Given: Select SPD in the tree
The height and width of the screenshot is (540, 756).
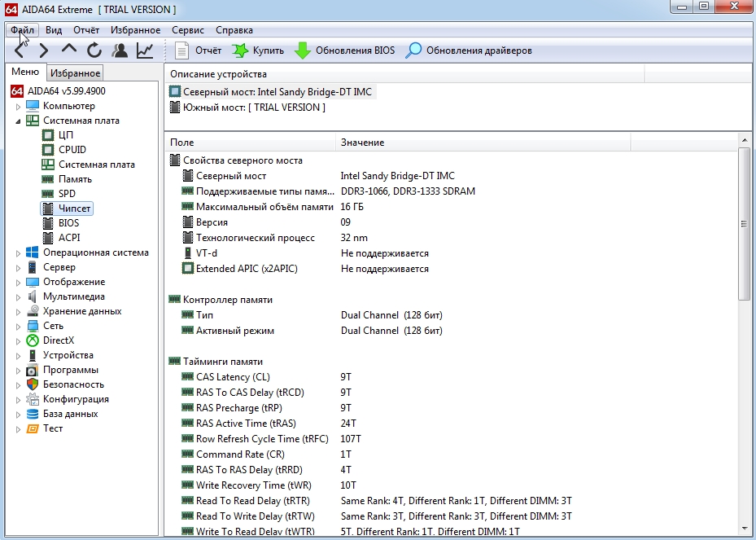Looking at the screenshot, I should [67, 194].
